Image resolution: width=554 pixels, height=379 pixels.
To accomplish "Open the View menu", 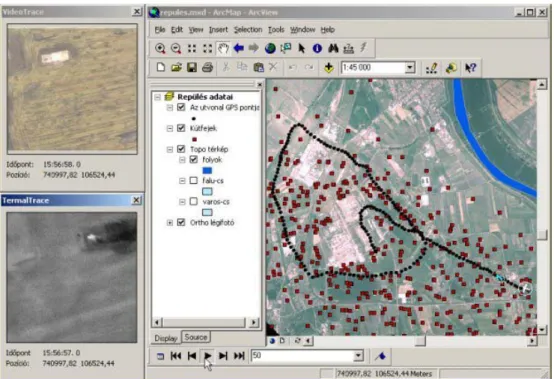I will pos(195,30).
